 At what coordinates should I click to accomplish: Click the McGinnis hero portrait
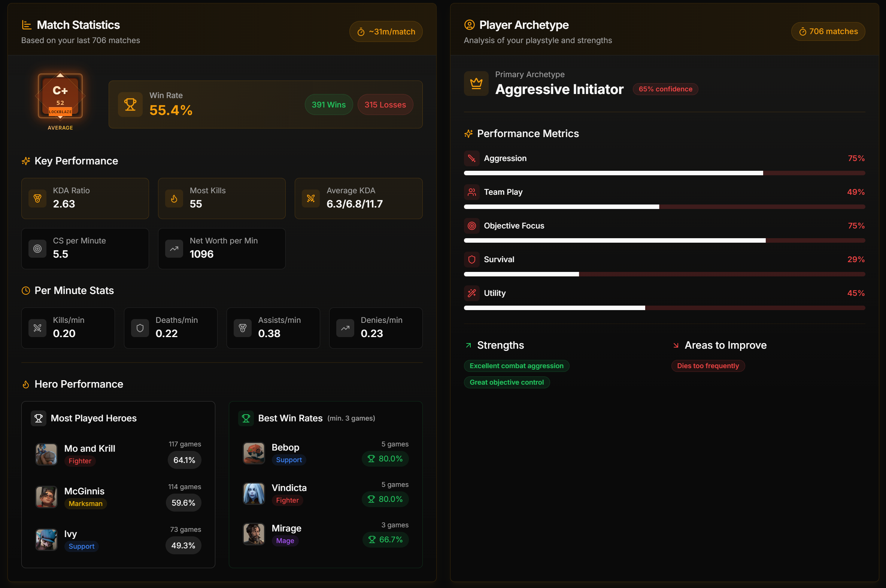(x=46, y=497)
